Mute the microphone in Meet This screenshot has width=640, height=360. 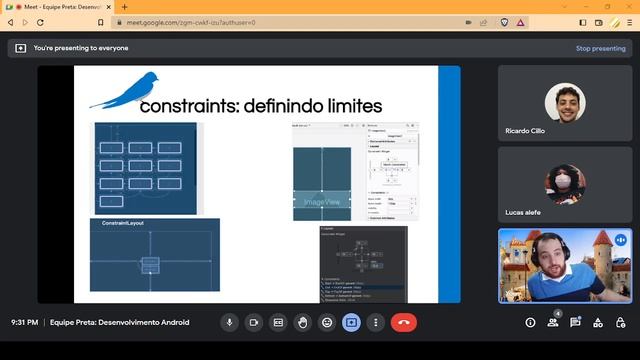tap(229, 322)
